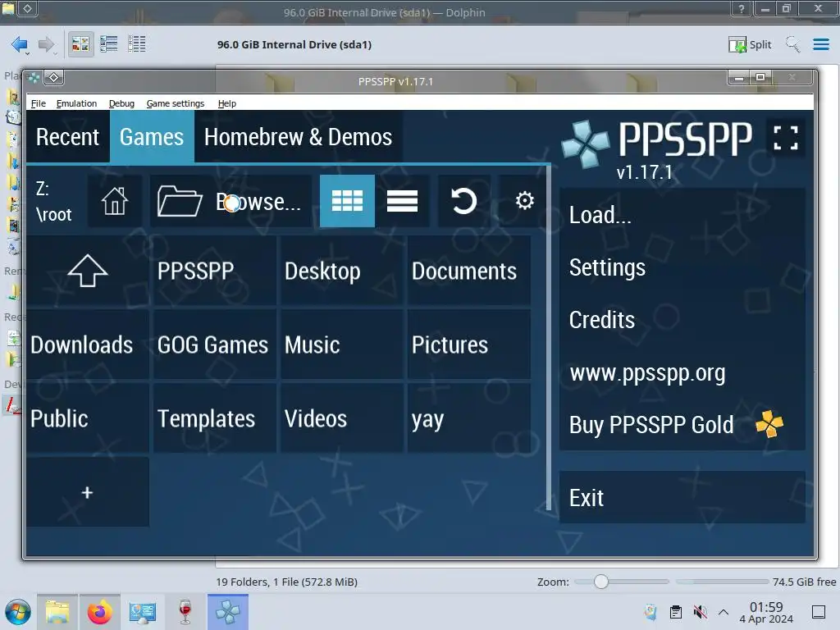Image resolution: width=840 pixels, height=630 pixels.
Task: Open the PPSSPP folder tile
Action: tap(214, 271)
